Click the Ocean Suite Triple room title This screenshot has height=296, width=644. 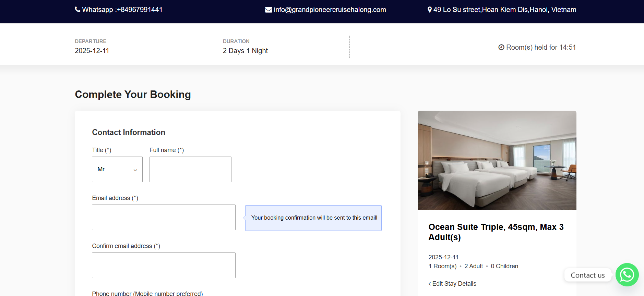coord(496,232)
